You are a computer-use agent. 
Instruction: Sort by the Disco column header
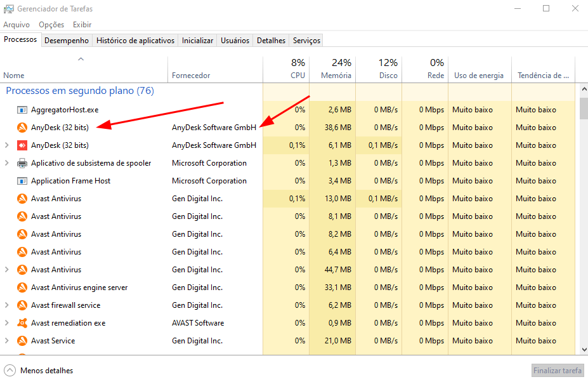(379, 69)
